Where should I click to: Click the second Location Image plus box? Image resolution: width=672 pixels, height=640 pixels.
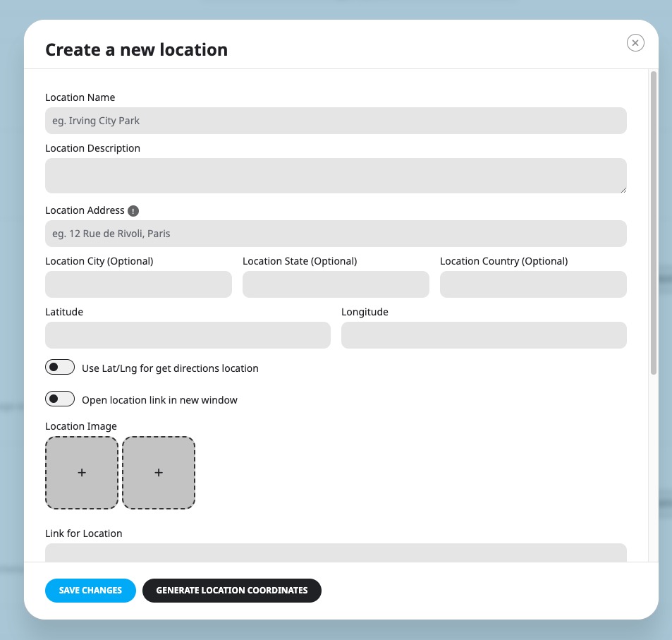click(x=159, y=473)
